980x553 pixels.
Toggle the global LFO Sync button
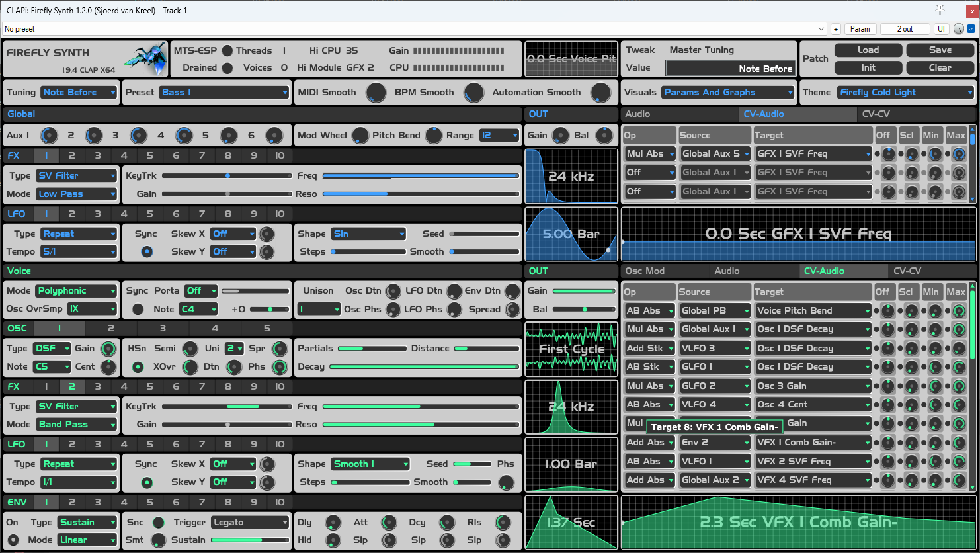[x=147, y=252]
